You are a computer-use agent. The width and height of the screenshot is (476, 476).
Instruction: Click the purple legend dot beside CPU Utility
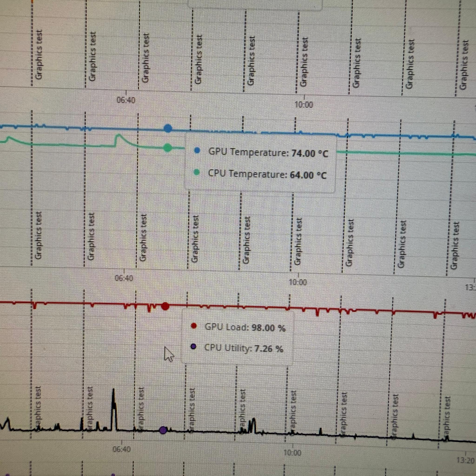click(x=193, y=346)
